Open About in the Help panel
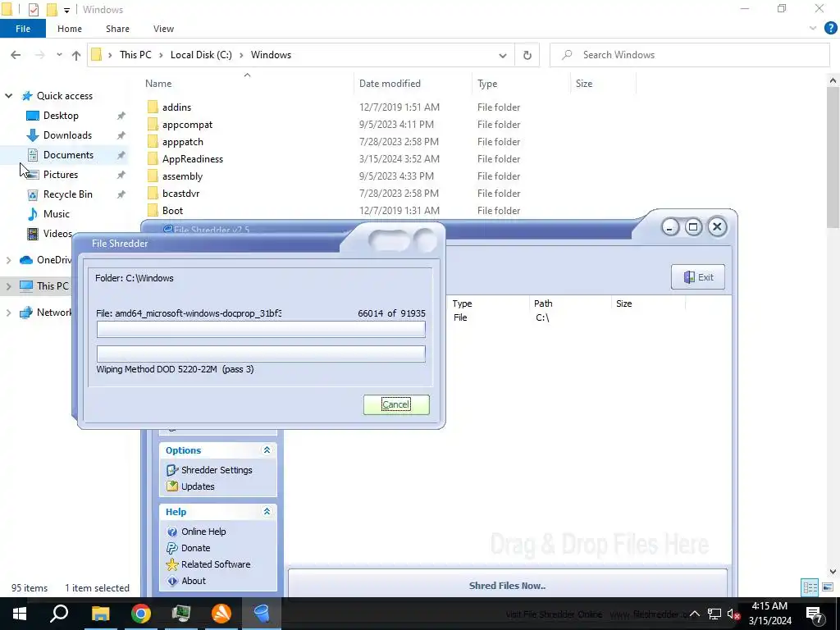 click(x=194, y=581)
